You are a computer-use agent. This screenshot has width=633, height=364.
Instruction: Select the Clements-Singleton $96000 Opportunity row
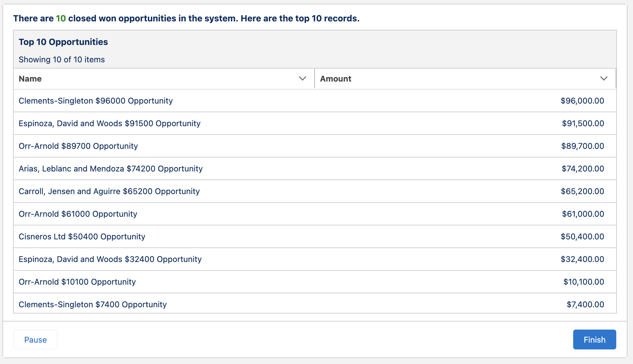coord(95,100)
